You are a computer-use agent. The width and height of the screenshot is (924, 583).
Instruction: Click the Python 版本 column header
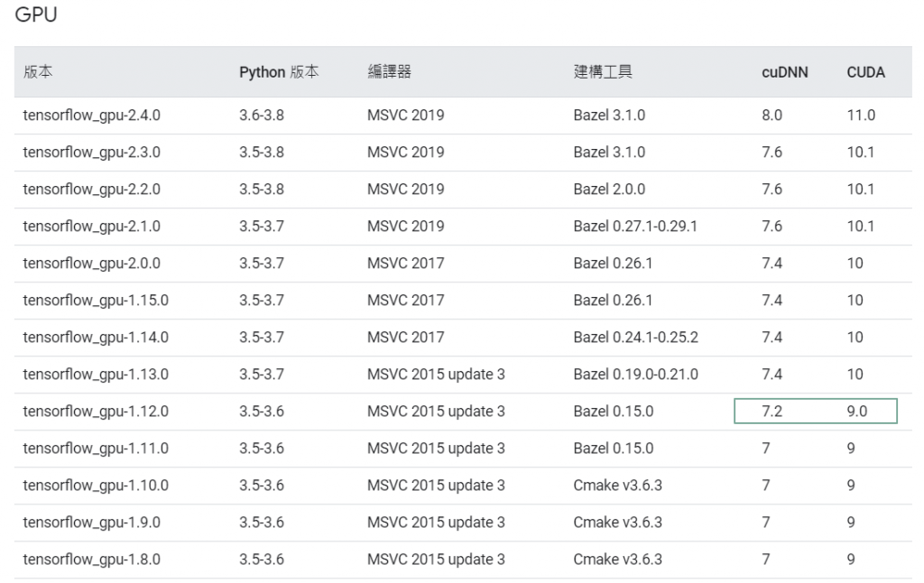point(279,72)
